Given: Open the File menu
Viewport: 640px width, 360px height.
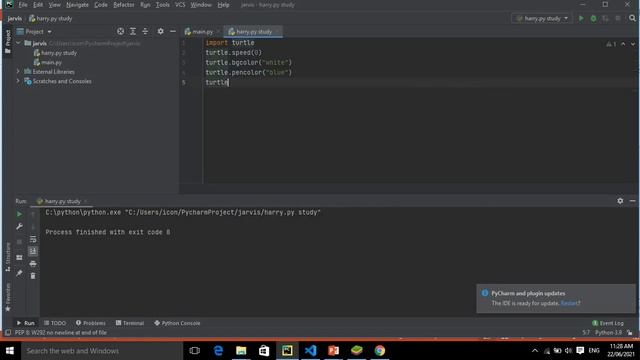Looking at the screenshot, I should coord(23,5).
